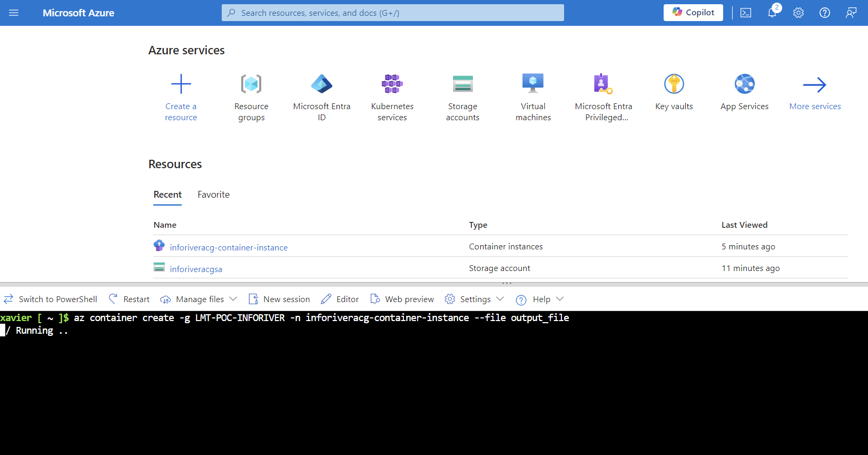
Task: Click the Copilot button
Action: point(693,13)
